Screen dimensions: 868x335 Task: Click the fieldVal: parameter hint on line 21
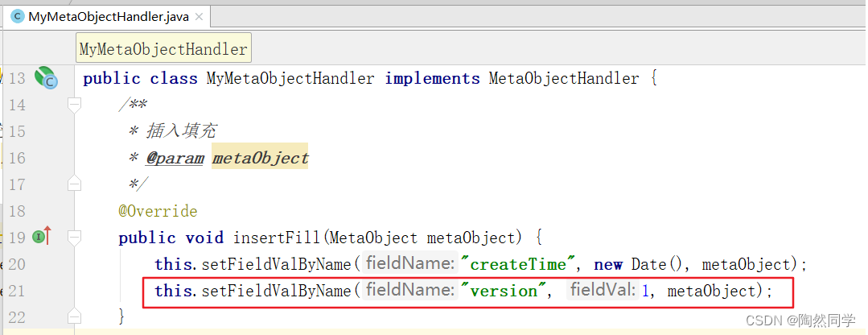pos(603,291)
